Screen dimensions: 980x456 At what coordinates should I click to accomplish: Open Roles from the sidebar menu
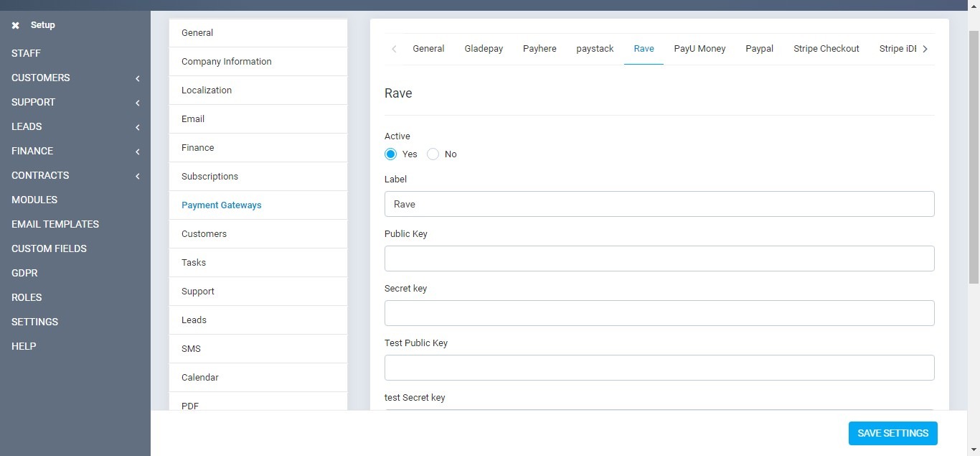pyautogui.click(x=27, y=297)
